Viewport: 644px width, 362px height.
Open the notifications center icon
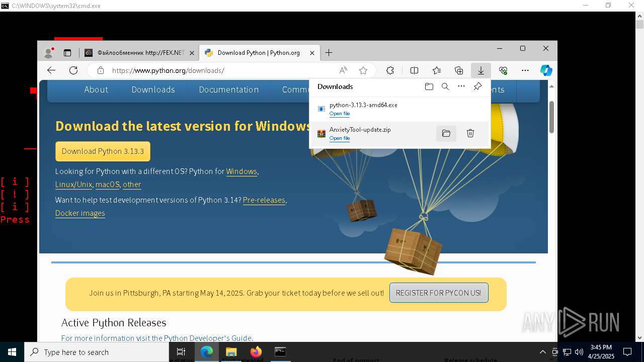[627, 352]
